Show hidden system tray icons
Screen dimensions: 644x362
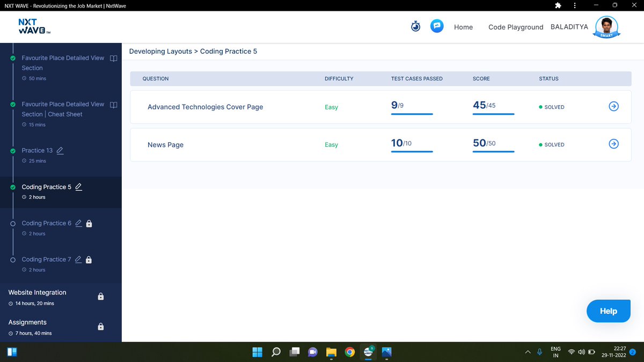tap(528, 352)
